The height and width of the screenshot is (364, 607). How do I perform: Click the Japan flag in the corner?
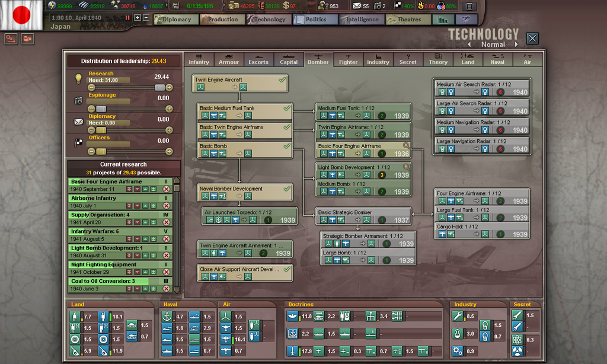pyautogui.click(x=21, y=15)
